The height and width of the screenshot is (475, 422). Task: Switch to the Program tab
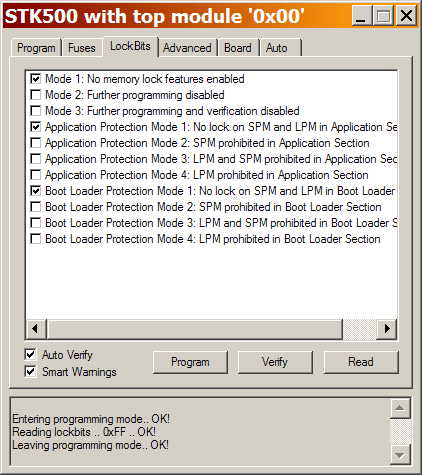36,48
